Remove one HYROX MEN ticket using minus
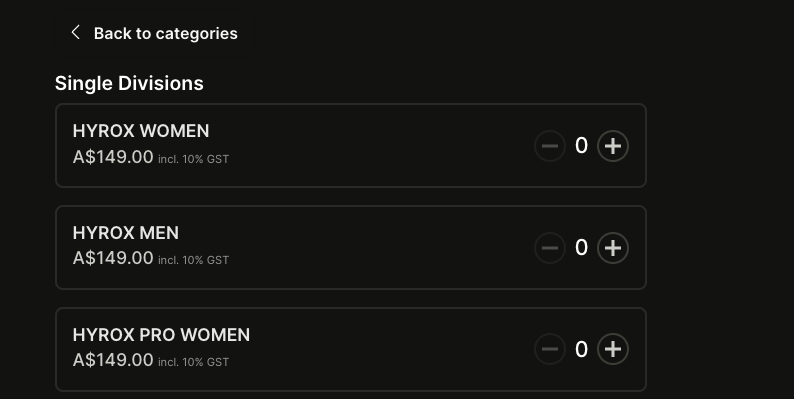Screen dimensions: 794x399 click(x=550, y=248)
